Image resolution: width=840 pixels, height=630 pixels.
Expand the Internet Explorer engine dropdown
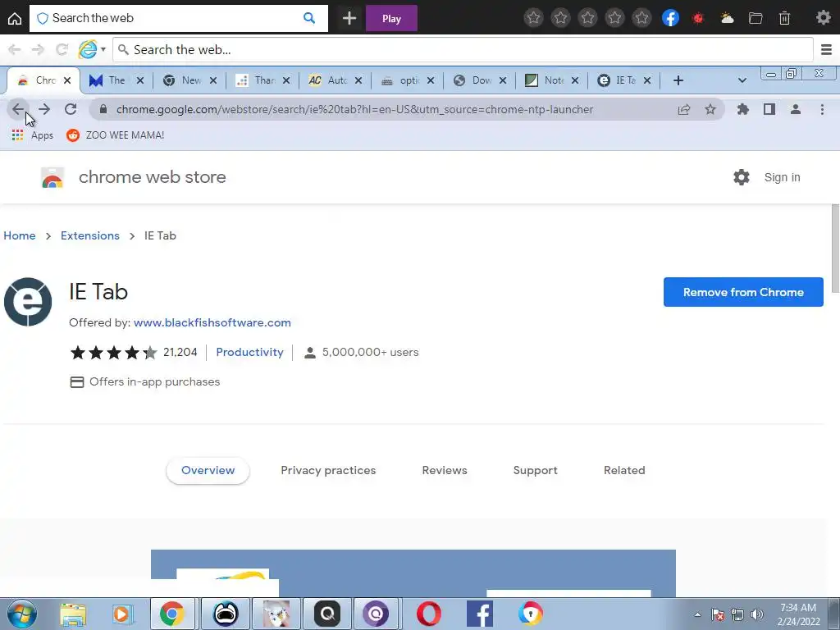click(103, 50)
